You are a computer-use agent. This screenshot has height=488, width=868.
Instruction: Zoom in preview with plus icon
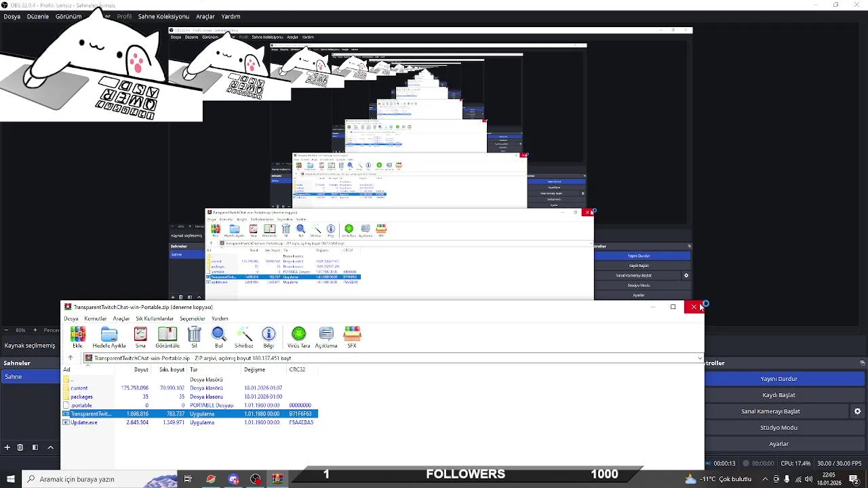point(34,330)
